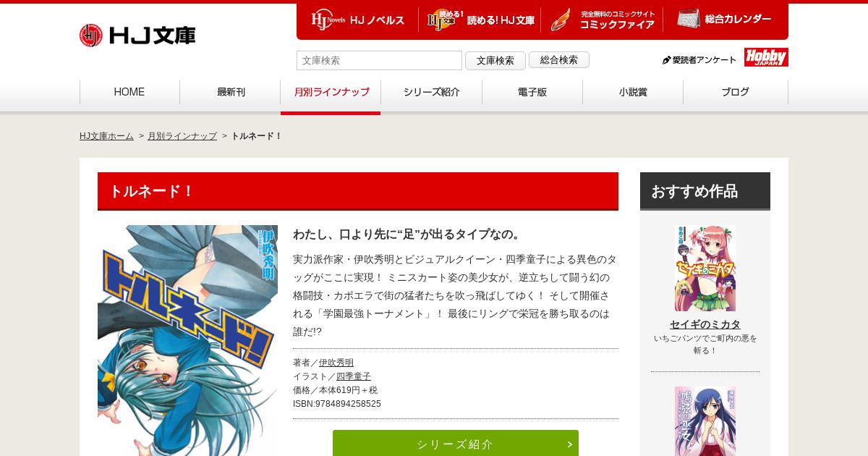Open illustrator 四季童子 link
The image size is (868, 456).
pyautogui.click(x=354, y=376)
